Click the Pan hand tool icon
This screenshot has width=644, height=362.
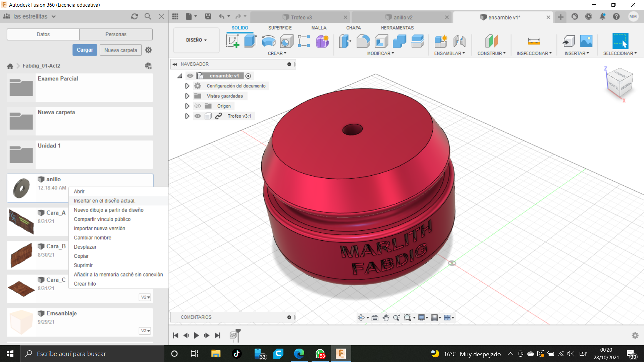[x=386, y=318]
